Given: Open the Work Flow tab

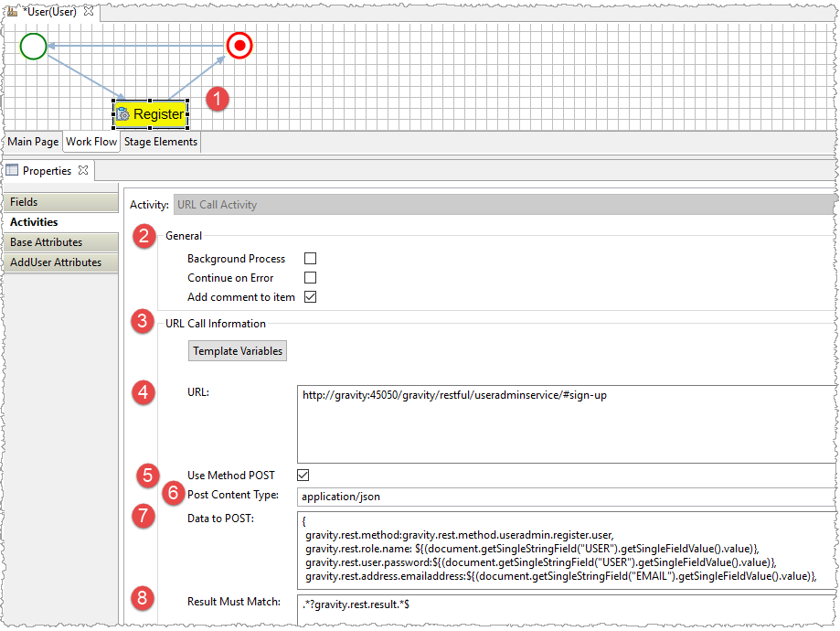Looking at the screenshot, I should (x=91, y=142).
